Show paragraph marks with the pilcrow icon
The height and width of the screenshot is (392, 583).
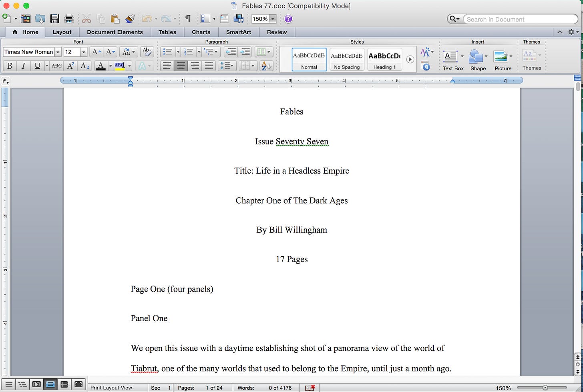click(187, 19)
